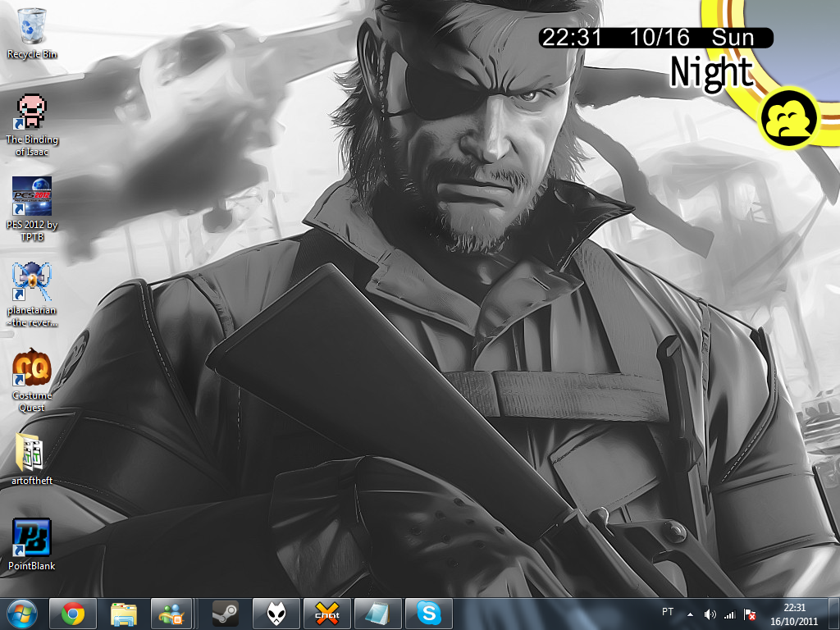
Task: Click the widget bar reading 22:31 10/16 Sun
Action: click(x=655, y=38)
